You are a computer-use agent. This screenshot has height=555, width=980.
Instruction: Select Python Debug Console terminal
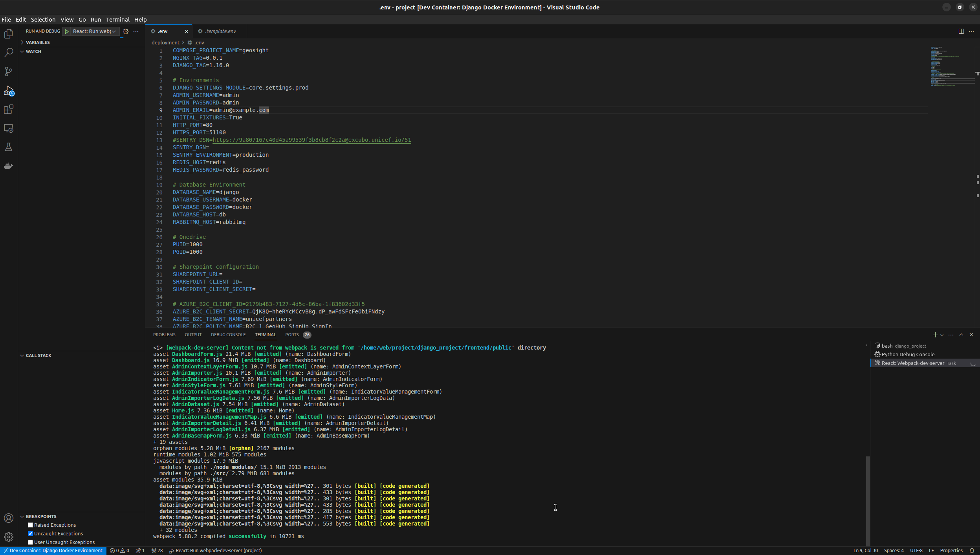(x=925, y=355)
